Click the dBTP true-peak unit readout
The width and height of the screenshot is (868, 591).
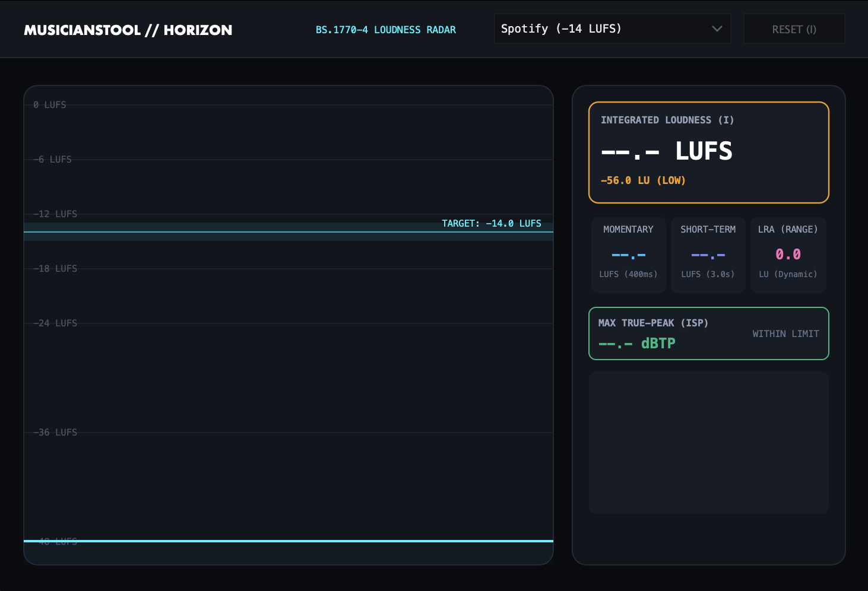637,344
